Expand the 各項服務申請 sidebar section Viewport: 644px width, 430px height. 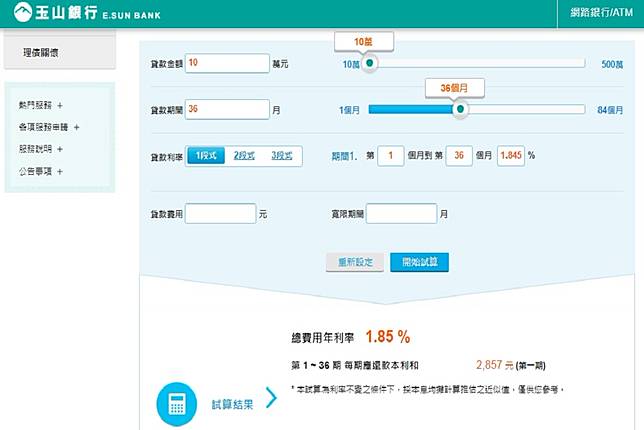(x=48, y=127)
